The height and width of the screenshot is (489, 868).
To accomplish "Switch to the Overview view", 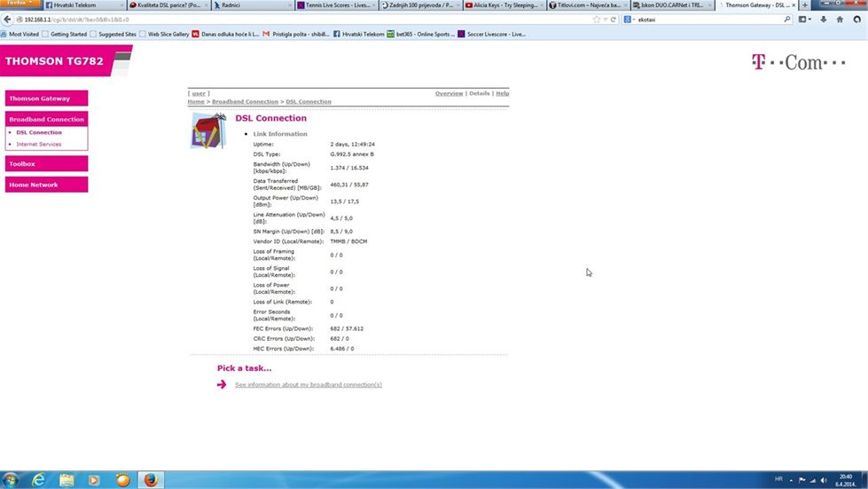I will tap(449, 93).
